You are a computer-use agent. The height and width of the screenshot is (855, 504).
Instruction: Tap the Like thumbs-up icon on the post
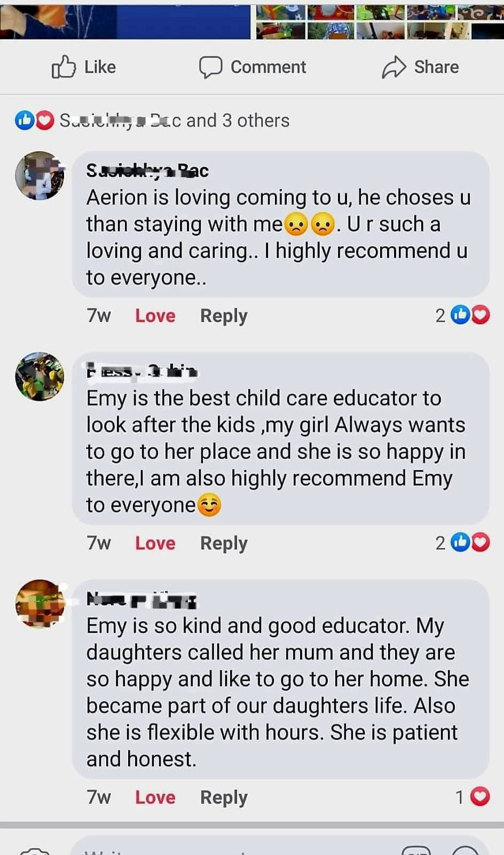point(64,67)
